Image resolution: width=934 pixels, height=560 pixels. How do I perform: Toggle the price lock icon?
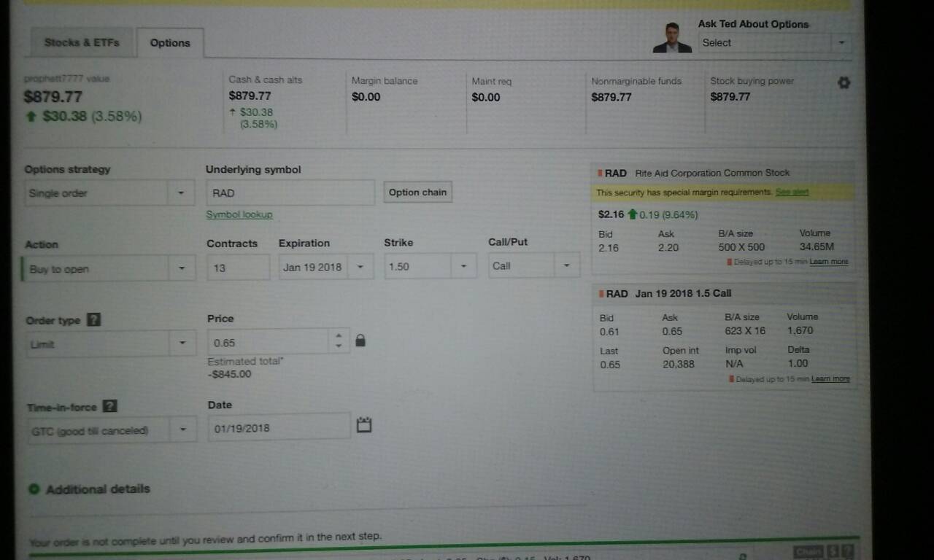pyautogui.click(x=360, y=341)
